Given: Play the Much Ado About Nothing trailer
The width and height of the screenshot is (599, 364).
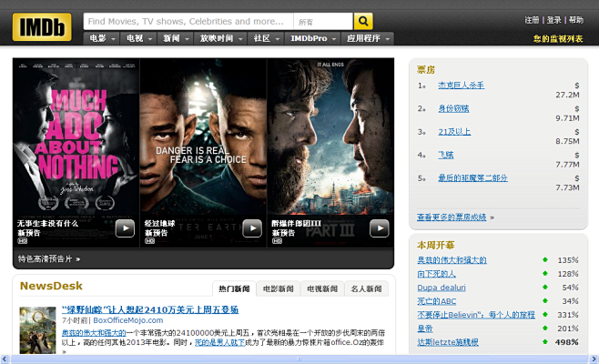Looking at the screenshot, I should (125, 228).
